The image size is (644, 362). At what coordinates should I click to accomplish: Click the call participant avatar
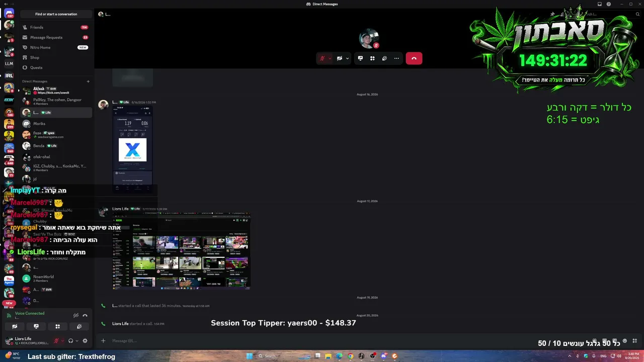(369, 39)
